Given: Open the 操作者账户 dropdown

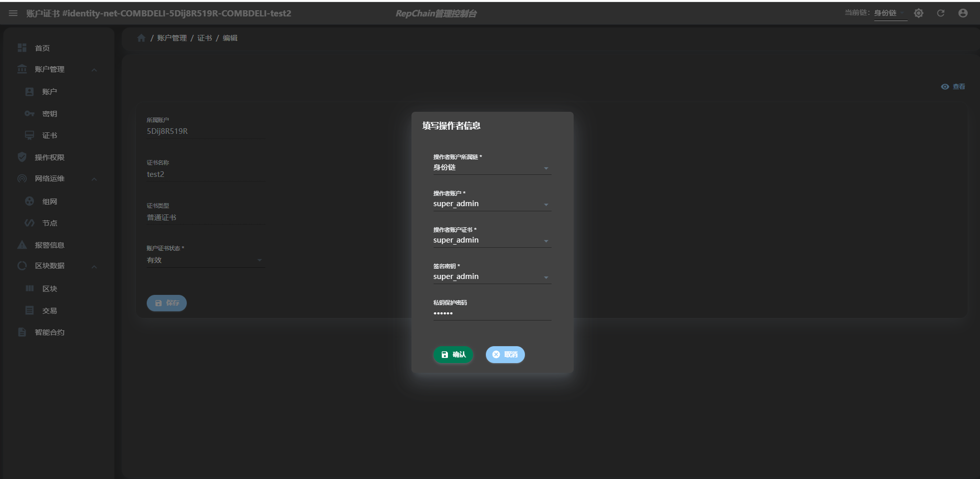Looking at the screenshot, I should (x=492, y=204).
